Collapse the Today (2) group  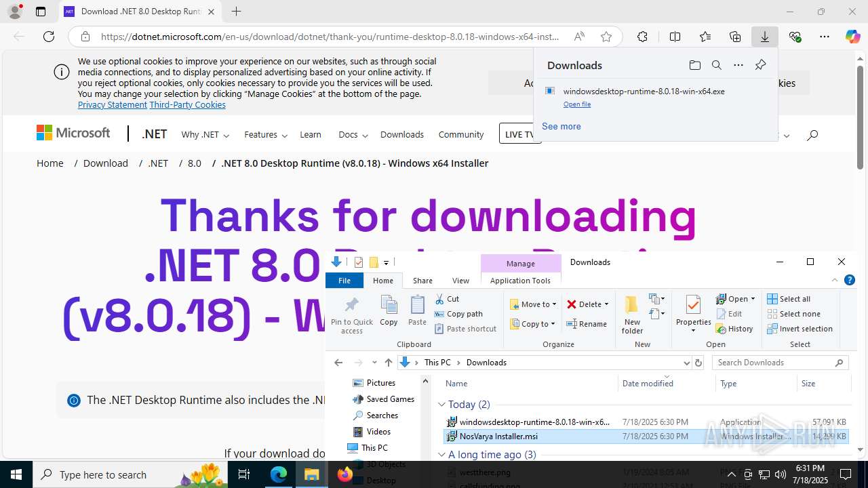pos(442,405)
